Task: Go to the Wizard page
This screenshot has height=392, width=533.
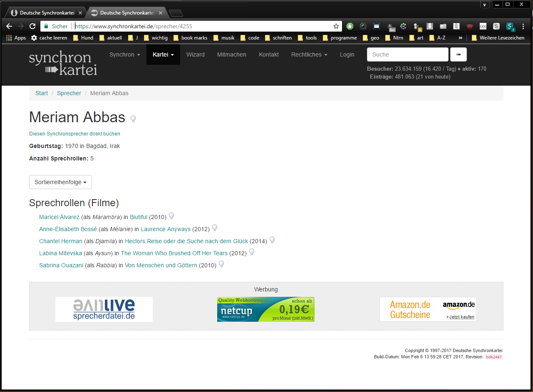Action: pos(196,54)
